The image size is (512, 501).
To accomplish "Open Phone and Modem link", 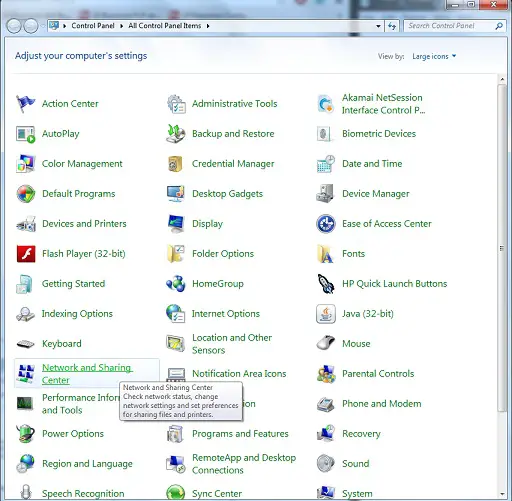I will tap(382, 404).
